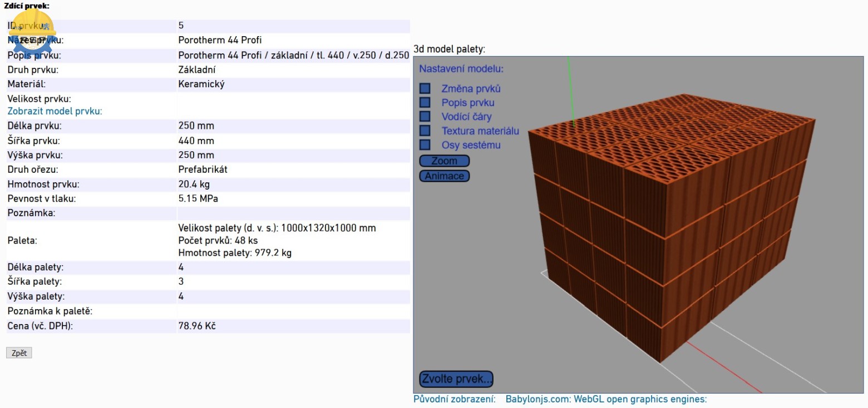Click the Šířka prvku 440 mm value
Image resolution: width=868 pixels, height=408 pixels.
pos(196,141)
